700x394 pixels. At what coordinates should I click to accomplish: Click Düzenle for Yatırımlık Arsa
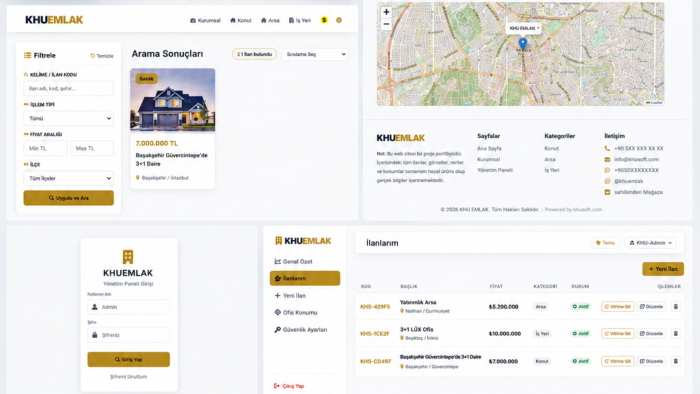(651, 307)
